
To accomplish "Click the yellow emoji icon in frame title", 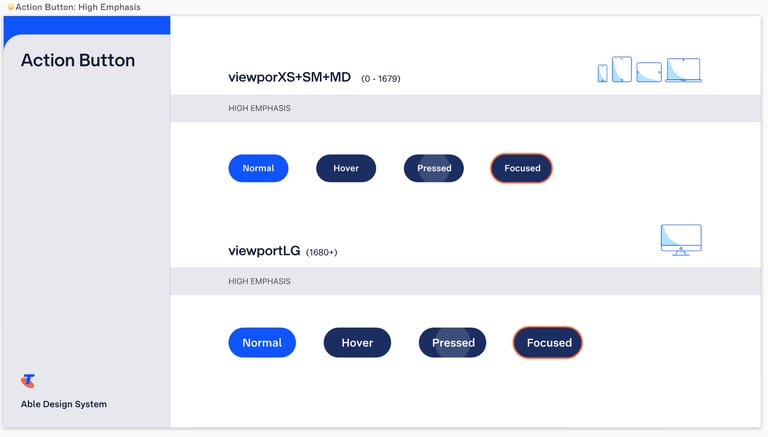I will pyautogui.click(x=11, y=7).
